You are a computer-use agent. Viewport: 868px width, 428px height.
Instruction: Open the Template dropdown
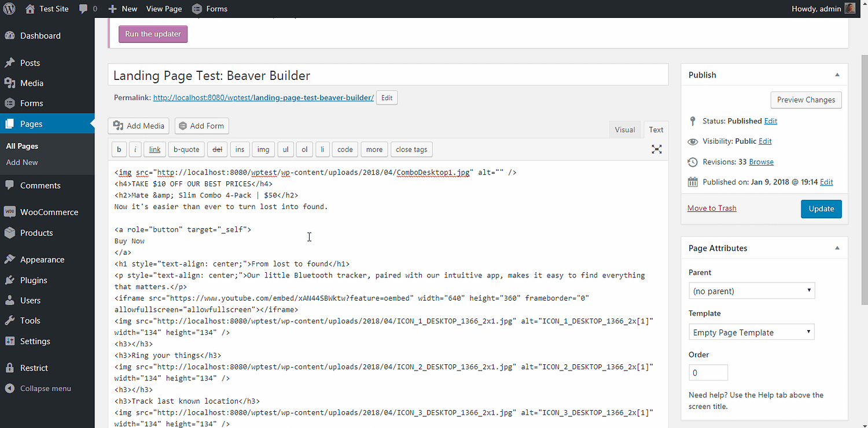[752, 332]
